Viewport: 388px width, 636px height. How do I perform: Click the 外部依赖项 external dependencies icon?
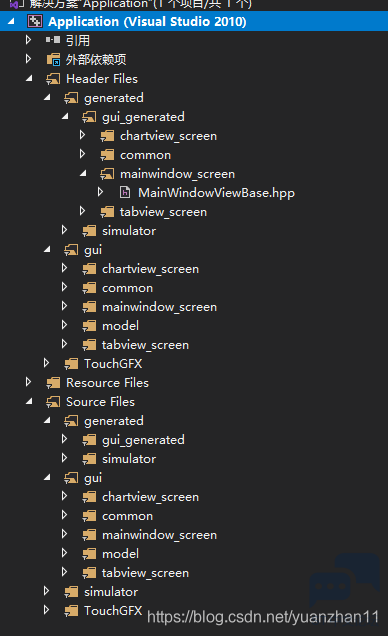click(x=53, y=59)
